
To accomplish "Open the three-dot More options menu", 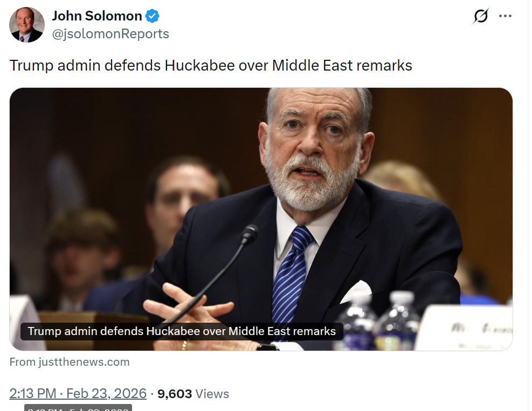I will pyautogui.click(x=505, y=16).
